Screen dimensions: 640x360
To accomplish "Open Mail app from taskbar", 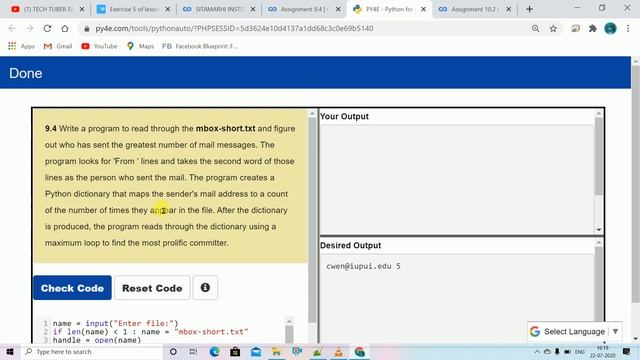I will coord(256,352).
